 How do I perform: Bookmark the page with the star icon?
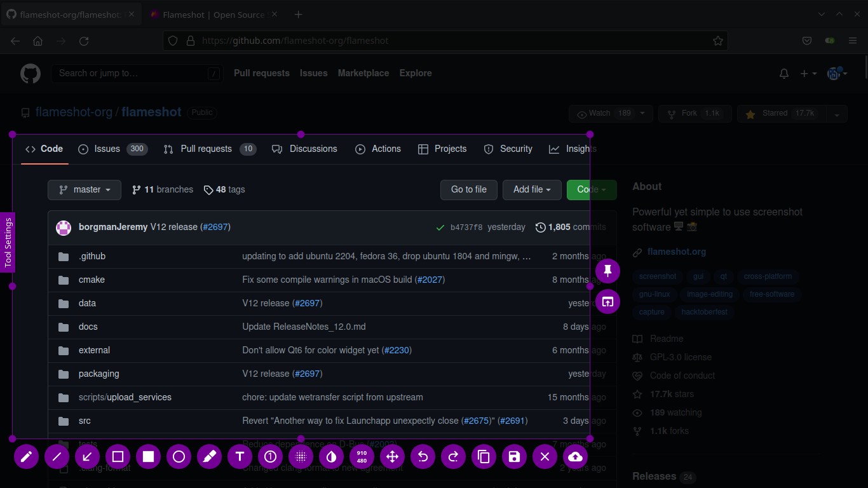point(718,41)
